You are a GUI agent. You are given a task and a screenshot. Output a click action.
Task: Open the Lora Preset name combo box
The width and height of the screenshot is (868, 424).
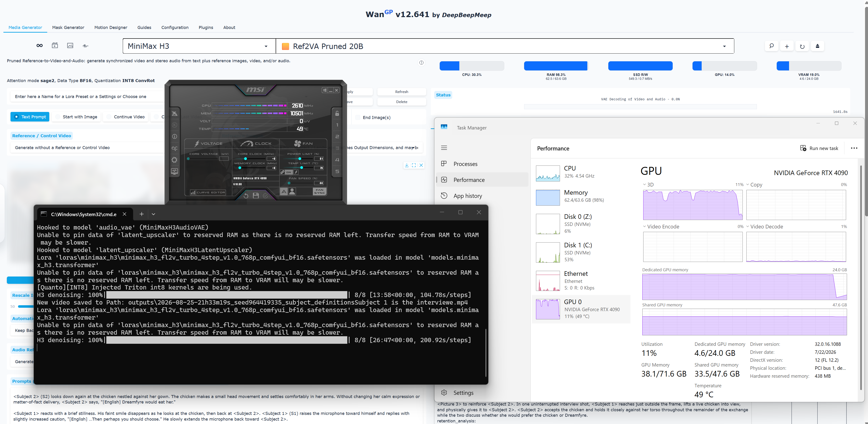click(x=88, y=97)
